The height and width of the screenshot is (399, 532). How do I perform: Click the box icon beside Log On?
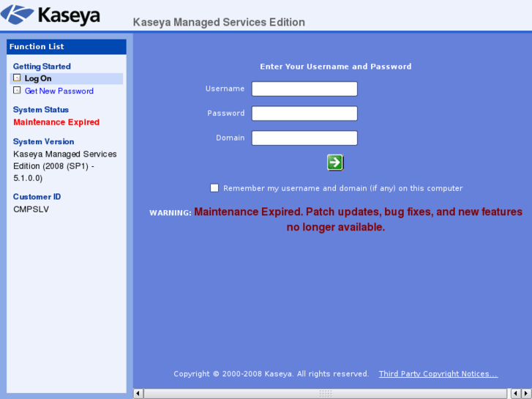pos(17,78)
